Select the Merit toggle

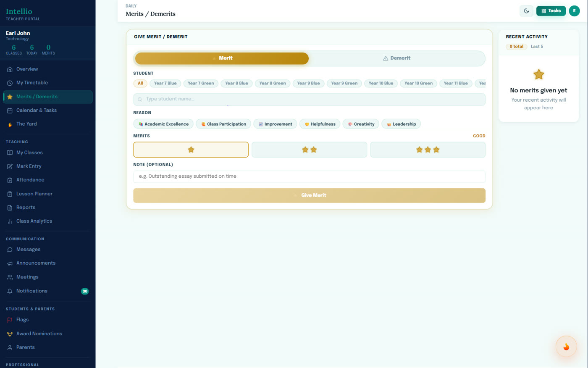[x=222, y=58]
